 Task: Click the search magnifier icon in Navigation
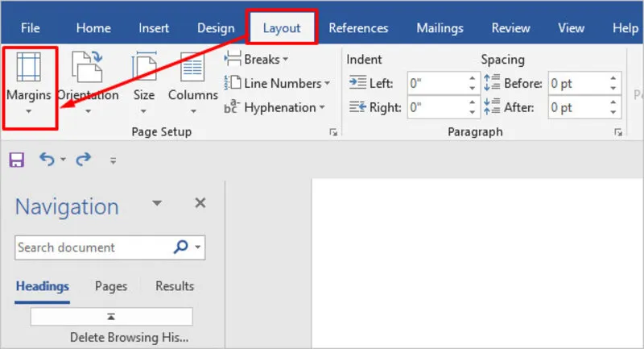coord(180,247)
